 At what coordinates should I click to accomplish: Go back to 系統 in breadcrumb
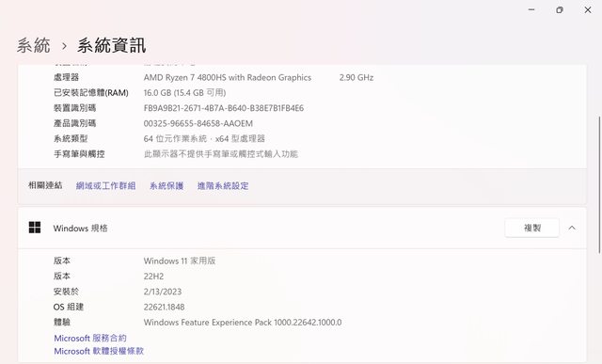(x=34, y=45)
